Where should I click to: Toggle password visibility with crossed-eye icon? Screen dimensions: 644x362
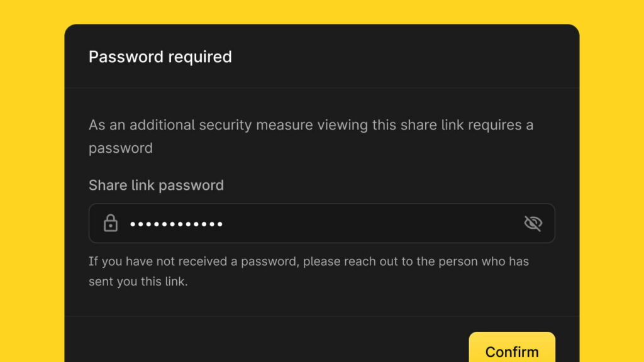point(533,223)
